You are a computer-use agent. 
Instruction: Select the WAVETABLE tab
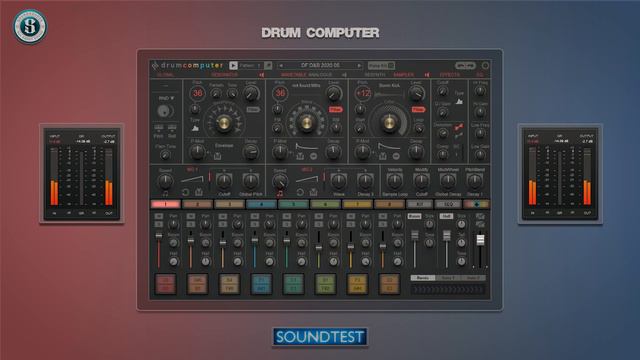(x=293, y=75)
